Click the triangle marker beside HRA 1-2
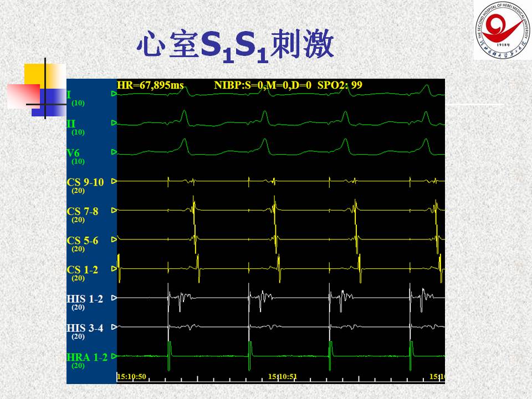532x399 pixels. tap(114, 356)
